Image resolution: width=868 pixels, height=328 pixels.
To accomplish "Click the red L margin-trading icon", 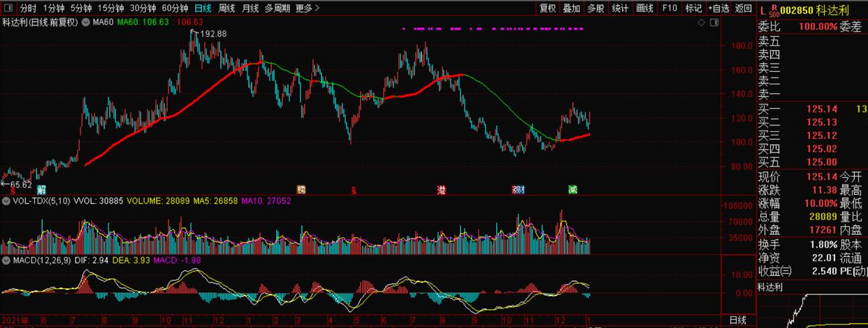I will point(763,10).
